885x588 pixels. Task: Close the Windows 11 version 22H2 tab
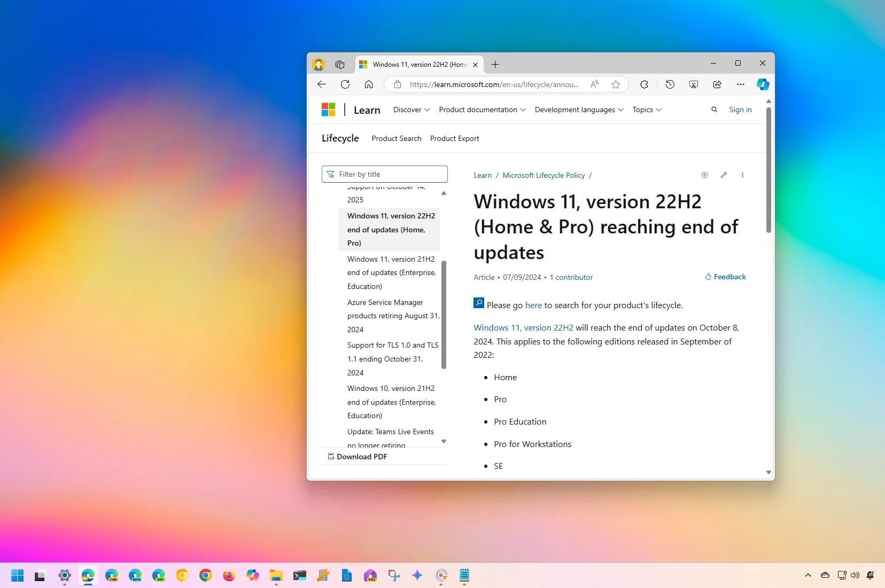tap(475, 65)
